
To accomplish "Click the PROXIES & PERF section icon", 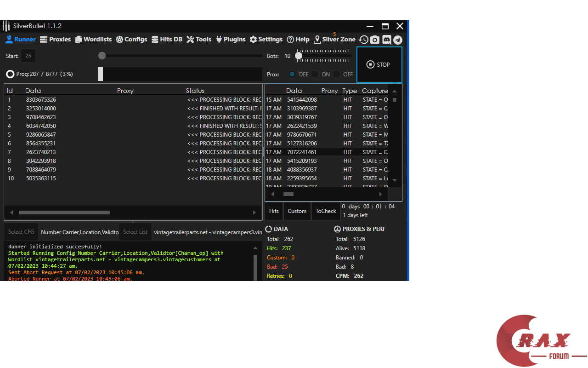I will (x=337, y=229).
